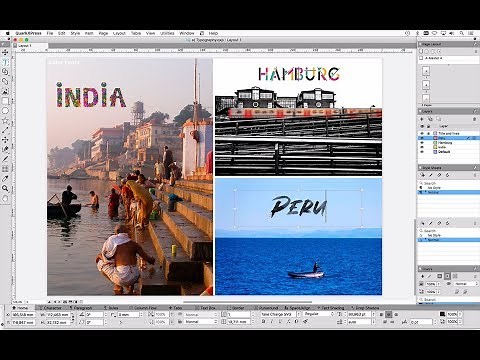480x360 pixels.
Task: Click the A-Master A page row
Action: [448, 58]
